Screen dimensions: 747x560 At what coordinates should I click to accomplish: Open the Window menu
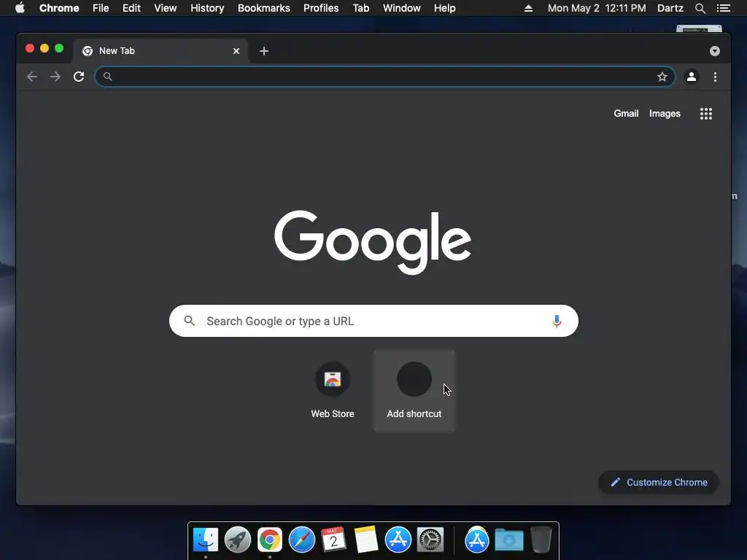pos(402,8)
